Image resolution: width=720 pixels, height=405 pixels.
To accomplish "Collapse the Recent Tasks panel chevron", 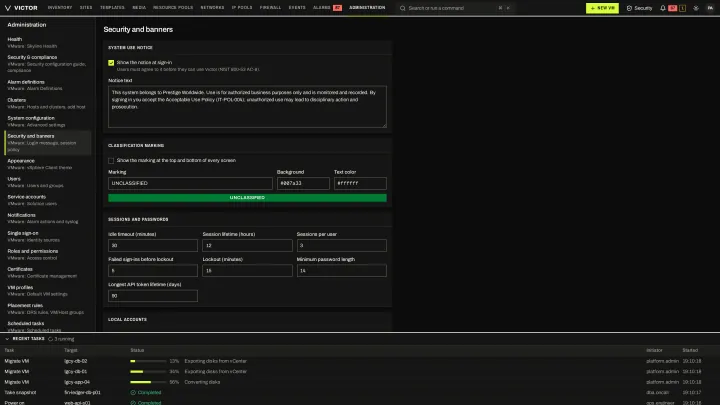I will pos(7,339).
